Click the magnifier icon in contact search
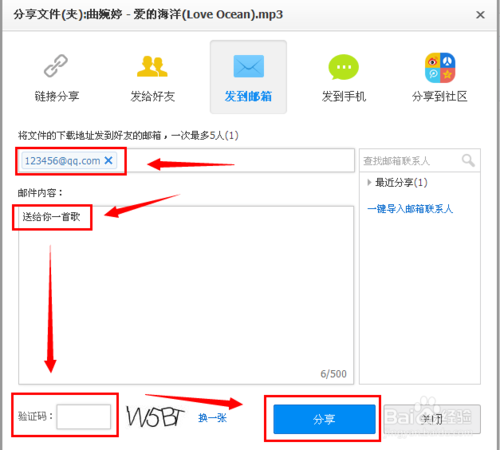 pos(468,161)
